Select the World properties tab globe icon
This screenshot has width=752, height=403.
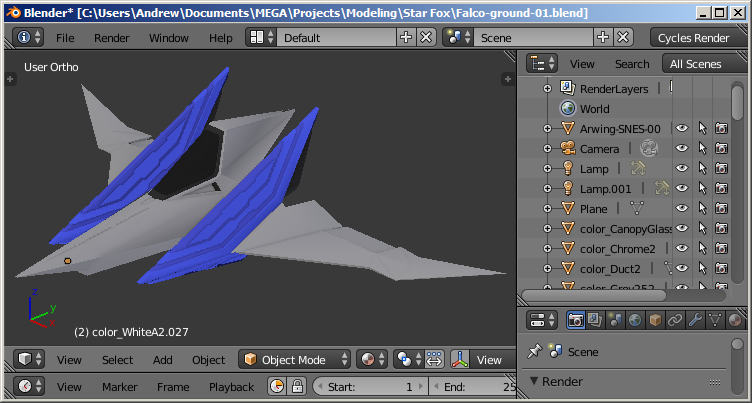point(635,320)
